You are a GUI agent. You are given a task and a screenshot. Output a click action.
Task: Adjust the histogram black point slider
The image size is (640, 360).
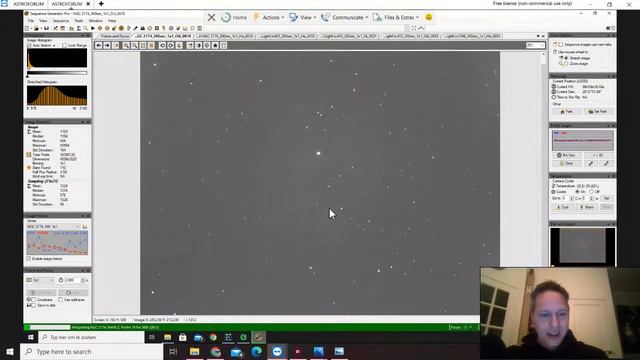click(28, 75)
